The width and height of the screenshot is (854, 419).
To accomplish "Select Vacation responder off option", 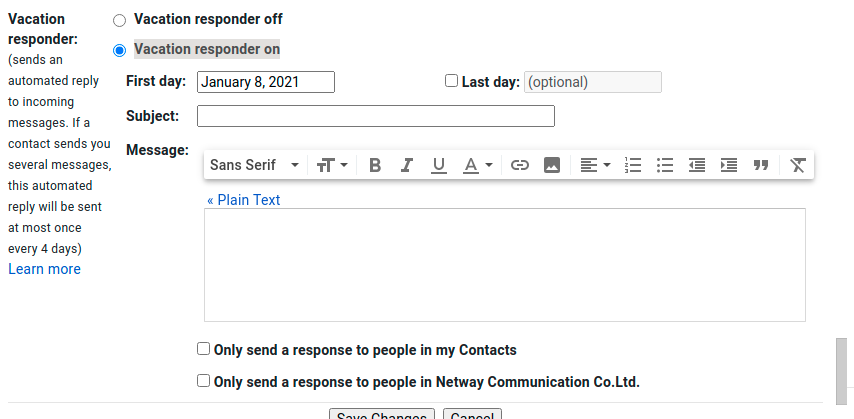I will 120,20.
